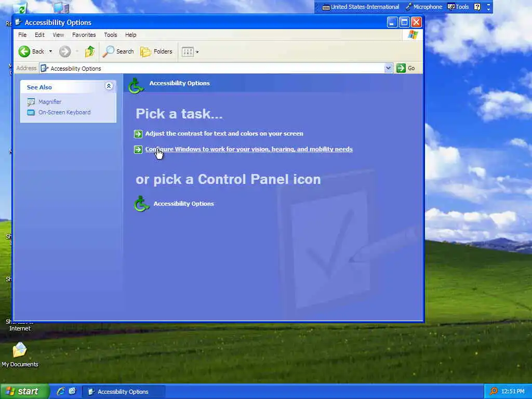This screenshot has height=399, width=532.
Task: Open My Documents desktop icon
Action: tap(20, 354)
